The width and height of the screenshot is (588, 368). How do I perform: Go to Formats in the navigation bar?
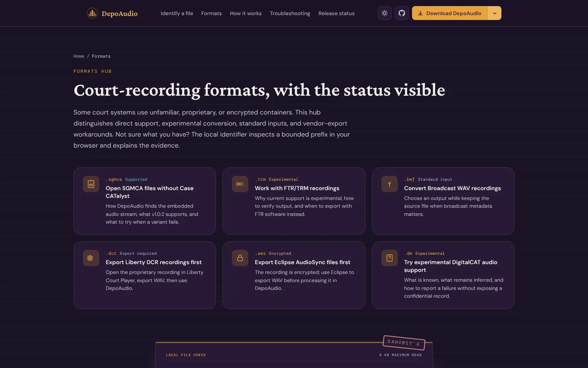tap(212, 13)
